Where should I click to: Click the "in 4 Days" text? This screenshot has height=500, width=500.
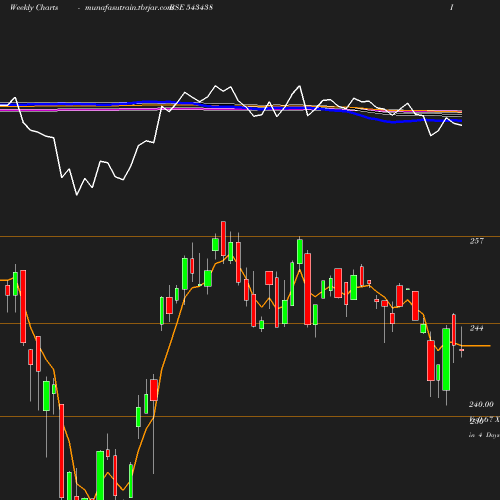[484, 435]
